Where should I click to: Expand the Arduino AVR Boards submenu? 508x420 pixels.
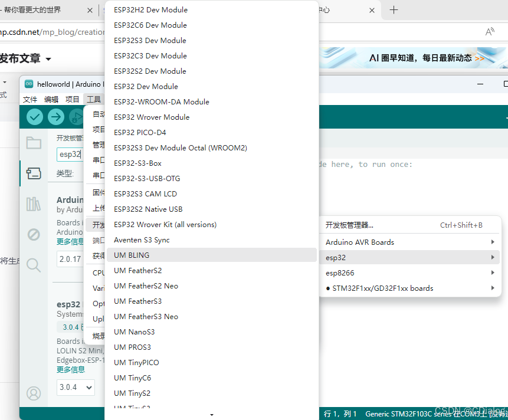[x=409, y=242]
